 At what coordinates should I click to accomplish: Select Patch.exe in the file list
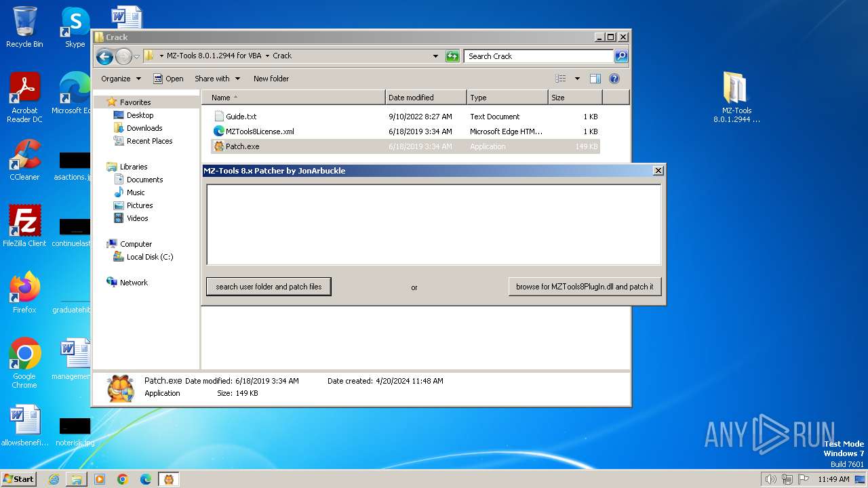tap(406, 146)
